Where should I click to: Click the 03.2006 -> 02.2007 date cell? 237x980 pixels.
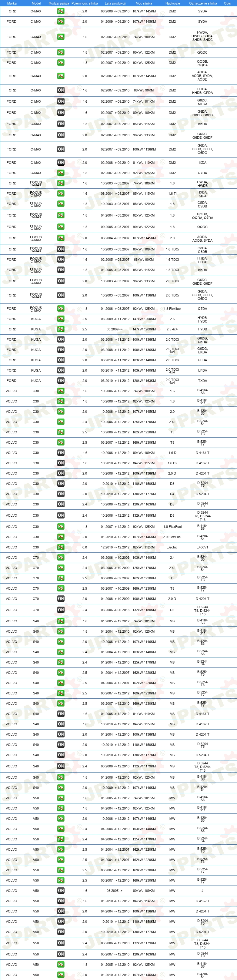tap(115, 578)
